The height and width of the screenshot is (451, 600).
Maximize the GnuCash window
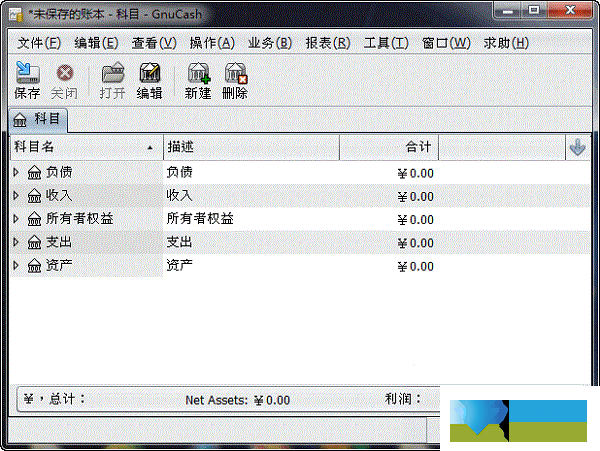tap(534, 10)
